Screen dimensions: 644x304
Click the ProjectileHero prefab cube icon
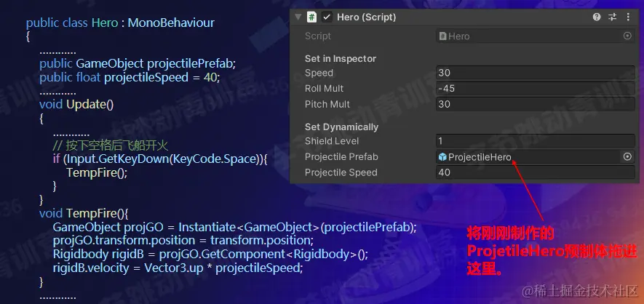[442, 157]
